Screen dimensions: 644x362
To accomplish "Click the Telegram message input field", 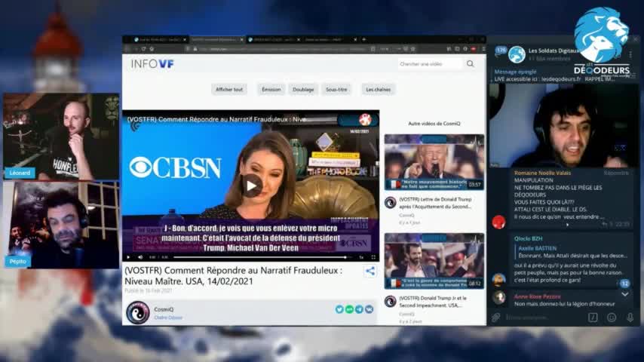I will pyautogui.click(x=544, y=318).
